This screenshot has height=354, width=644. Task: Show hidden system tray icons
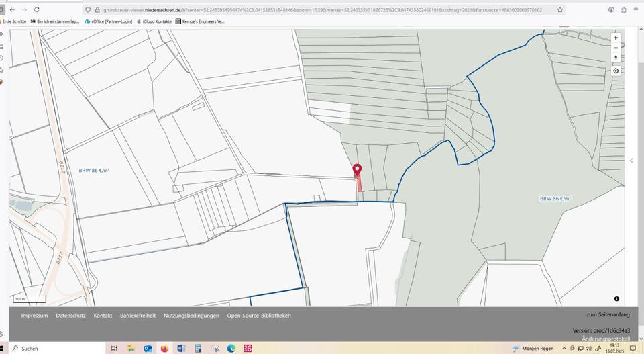point(563,349)
